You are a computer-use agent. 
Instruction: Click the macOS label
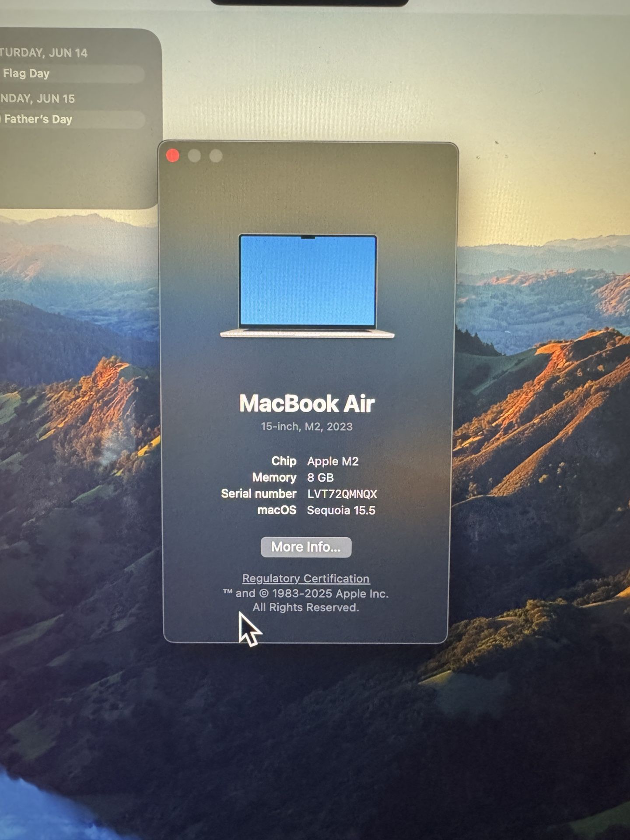[277, 510]
